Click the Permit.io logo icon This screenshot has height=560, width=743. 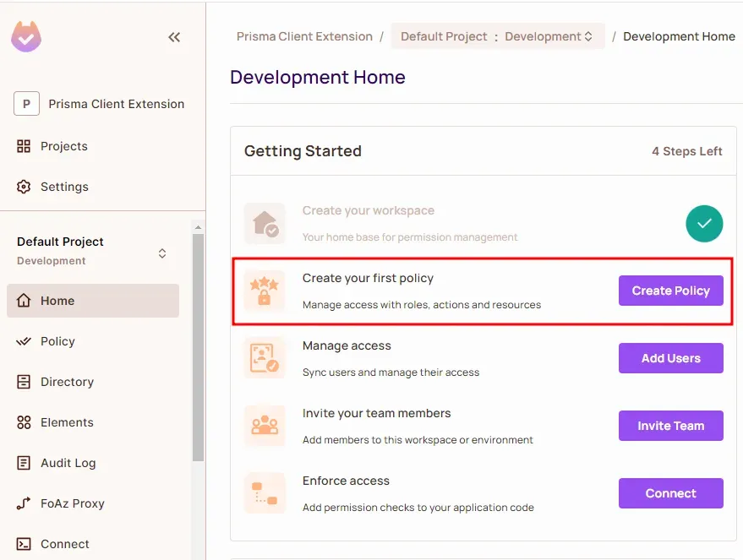point(26,36)
